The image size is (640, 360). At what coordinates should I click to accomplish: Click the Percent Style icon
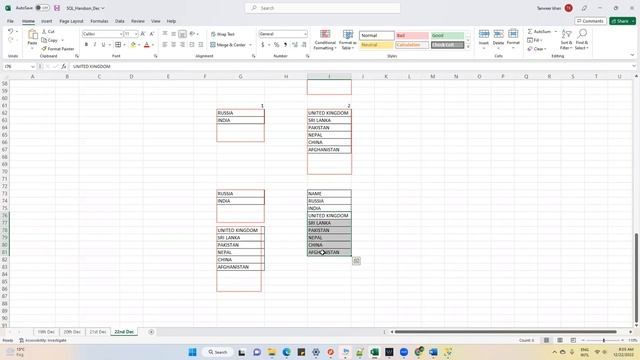pos(277,44)
